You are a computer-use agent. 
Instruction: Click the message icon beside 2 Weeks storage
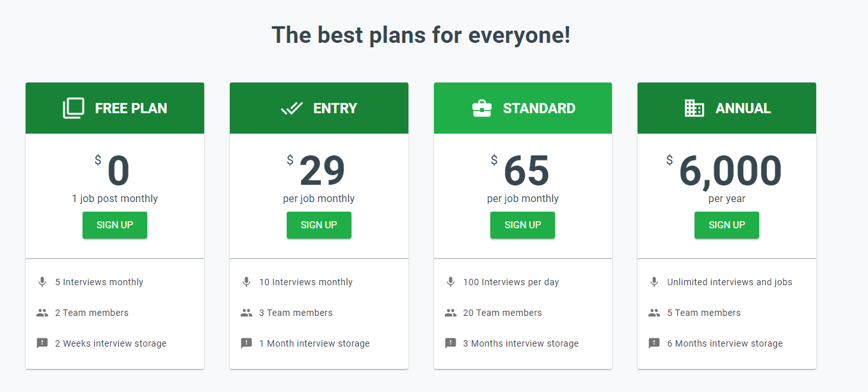(42, 343)
